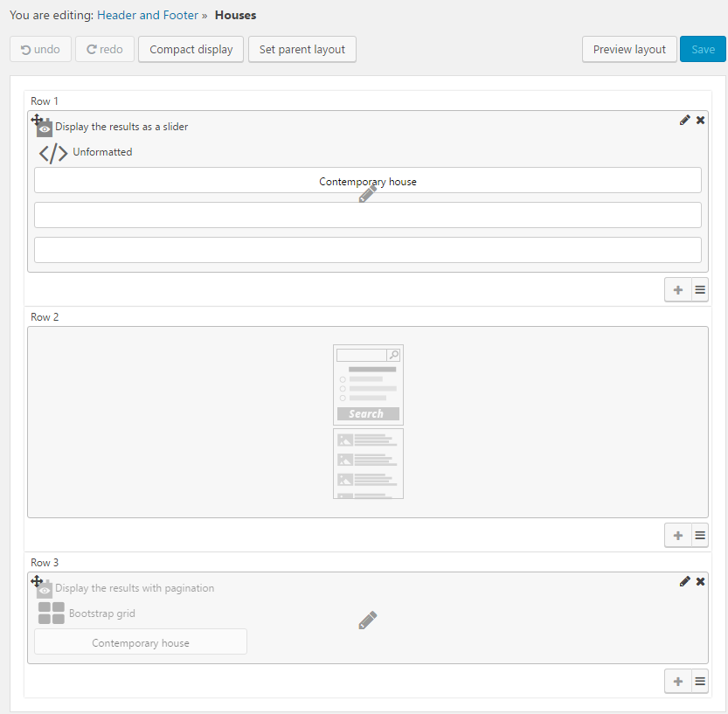728x714 pixels.
Task: Open Row 2 options hamburger menu
Action: pos(700,536)
